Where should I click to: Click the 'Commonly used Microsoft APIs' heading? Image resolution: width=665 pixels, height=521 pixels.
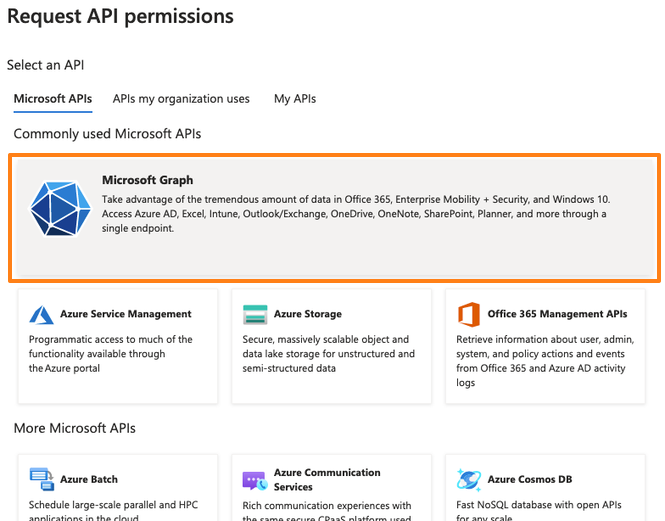(107, 134)
